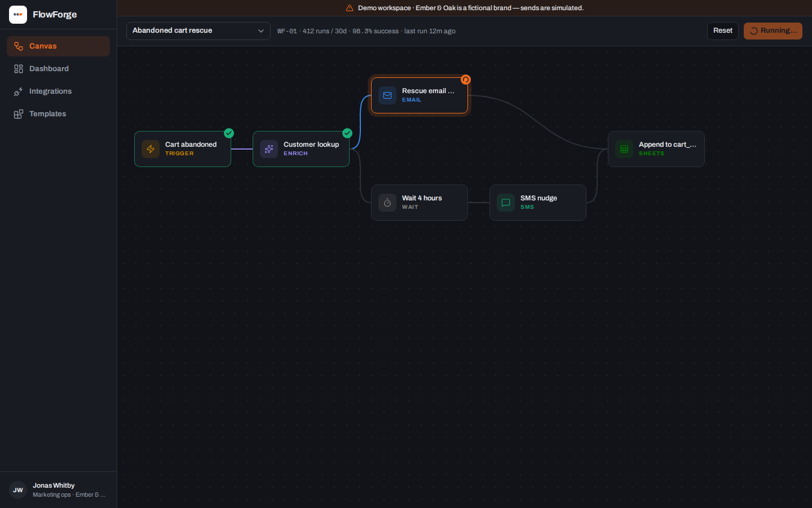Click the spinner icon in Running button
This screenshot has width=812, height=508.
tap(754, 31)
